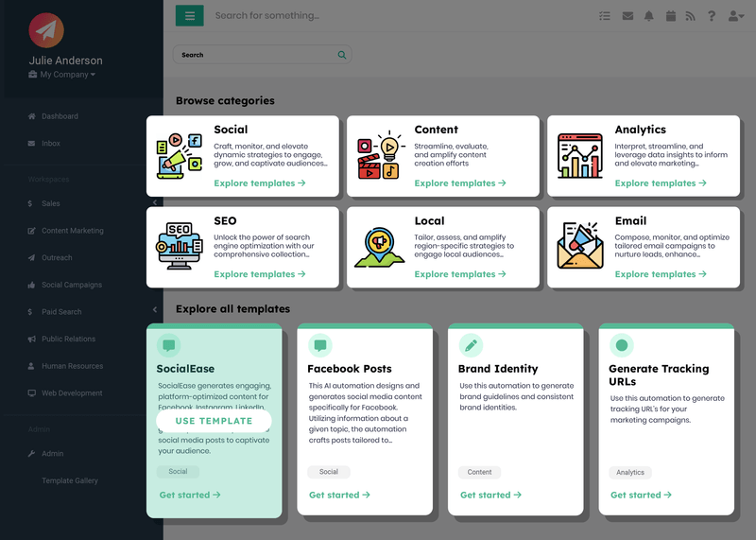Click the Outreach paper plane icon
Viewport: 756px width, 540px height.
[31, 257]
